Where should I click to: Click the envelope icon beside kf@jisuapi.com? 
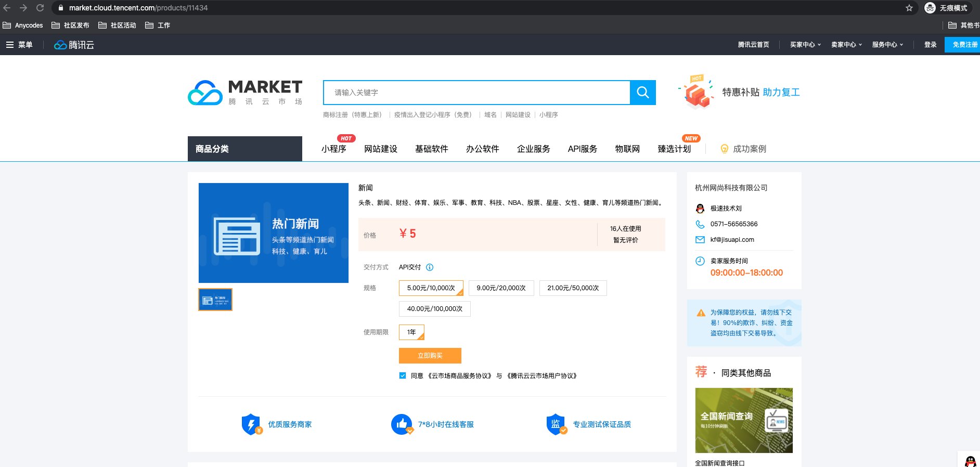click(700, 240)
